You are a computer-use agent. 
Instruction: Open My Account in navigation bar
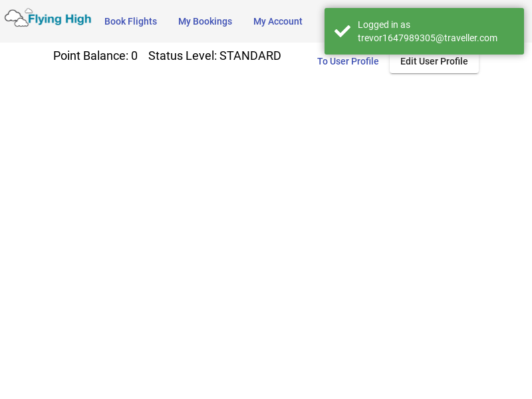(x=277, y=21)
